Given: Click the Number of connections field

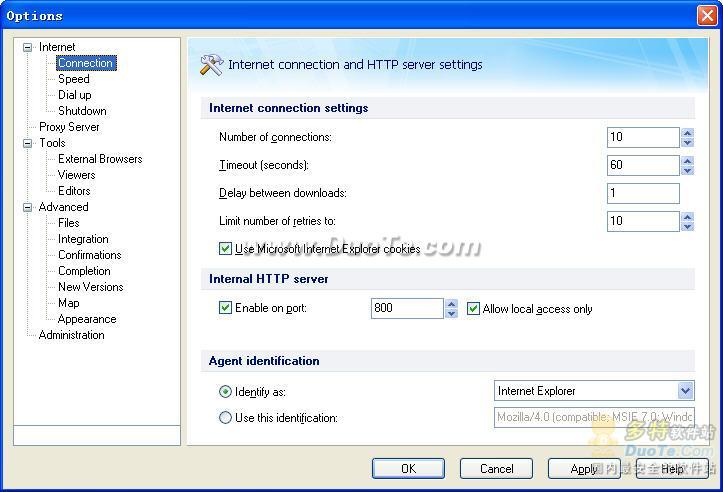Looking at the screenshot, I should 643,137.
